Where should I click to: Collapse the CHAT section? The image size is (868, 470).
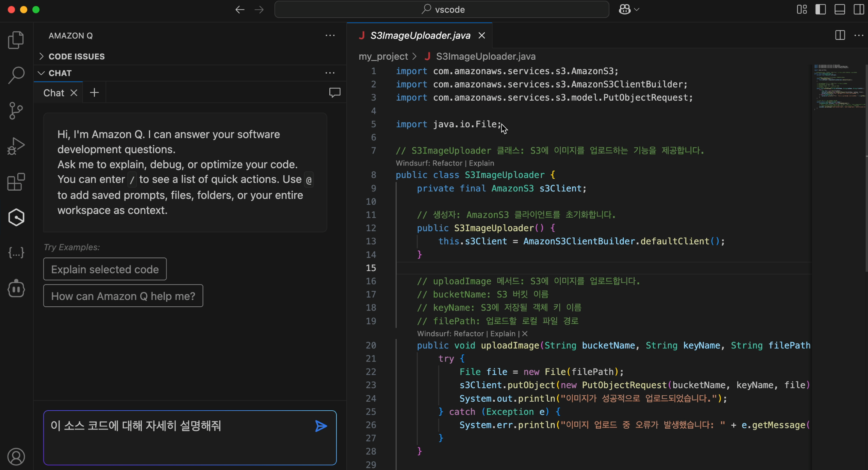(60, 73)
